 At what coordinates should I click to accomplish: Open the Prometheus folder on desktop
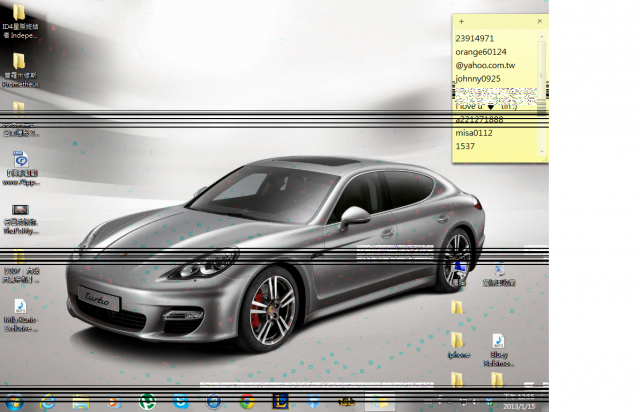(x=20, y=69)
